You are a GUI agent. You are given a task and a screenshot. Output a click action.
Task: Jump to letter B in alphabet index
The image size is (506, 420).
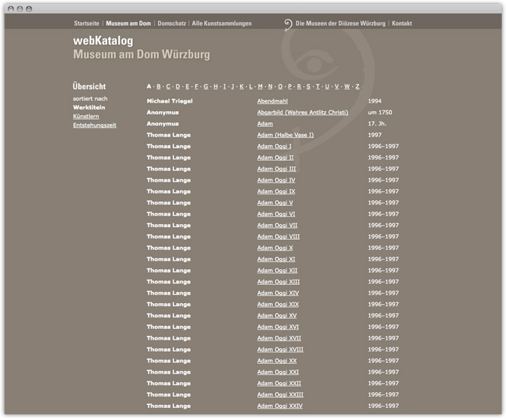point(159,87)
